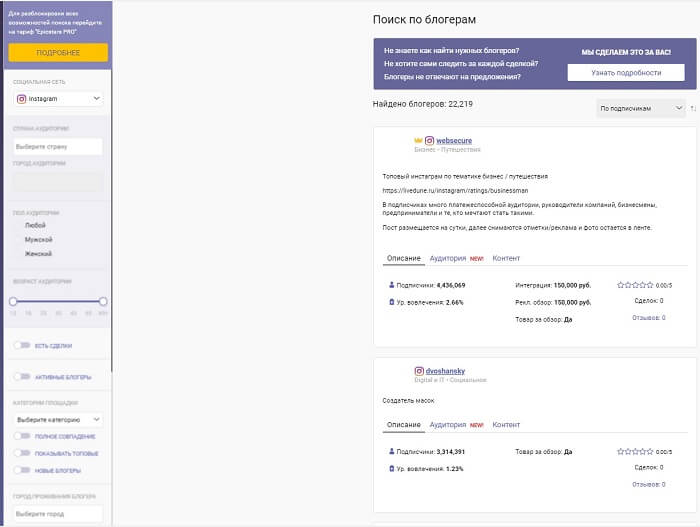Select websecure's Описание tab

click(x=404, y=258)
